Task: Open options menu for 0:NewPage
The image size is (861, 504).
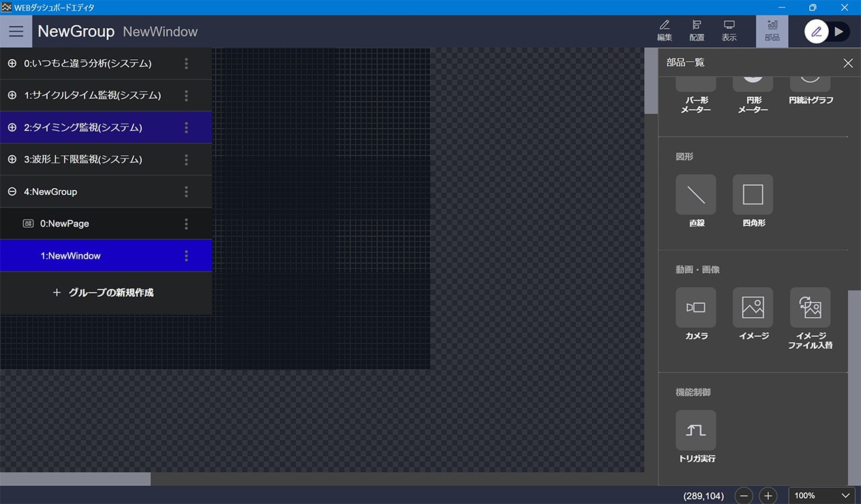Action: (x=186, y=224)
